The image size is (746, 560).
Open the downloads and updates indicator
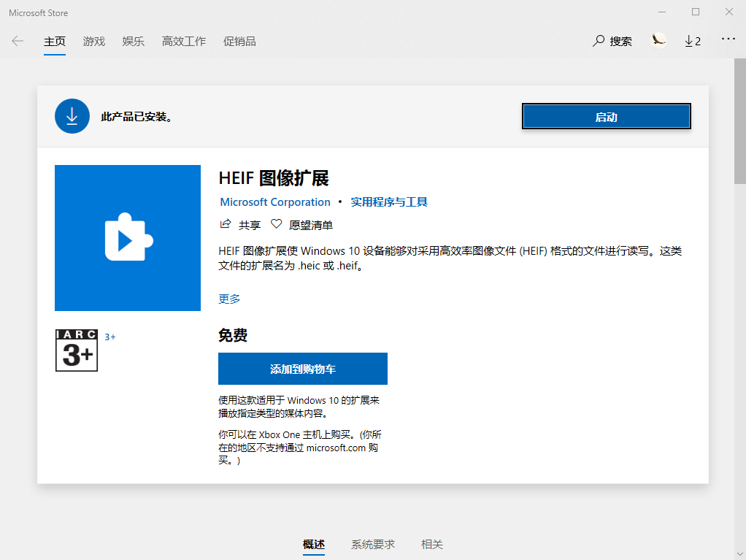[x=693, y=42]
